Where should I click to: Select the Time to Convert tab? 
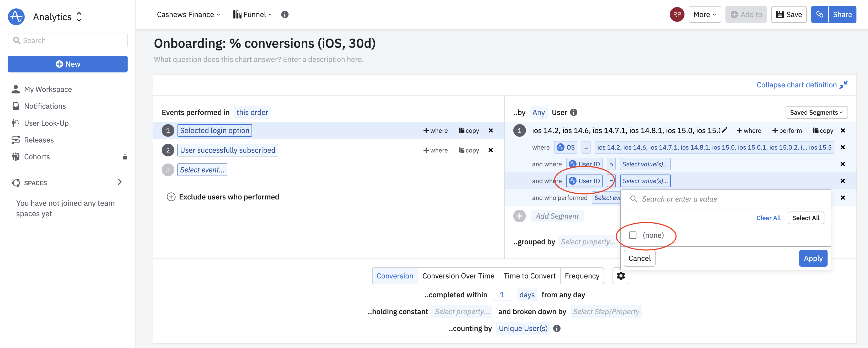point(529,276)
